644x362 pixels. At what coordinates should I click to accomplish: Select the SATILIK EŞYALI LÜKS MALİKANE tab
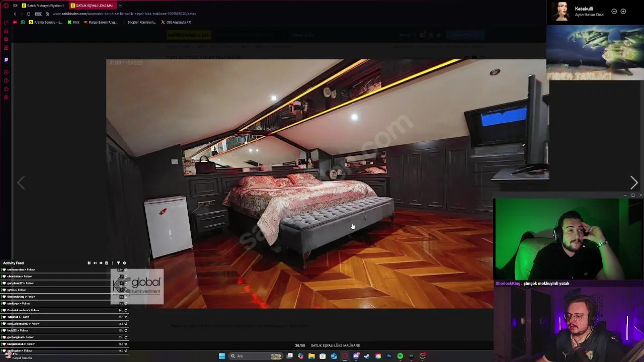(92, 6)
